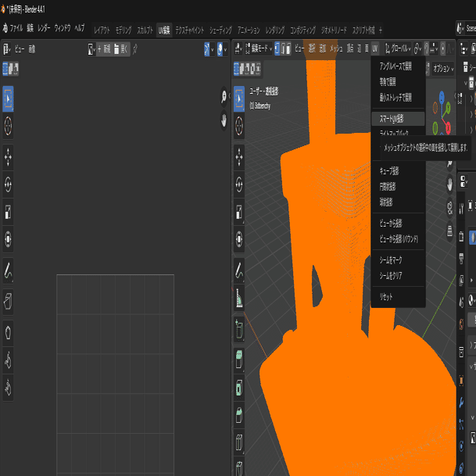Choose ビューから投影(バウンド) from the UV menu
This screenshot has width=476, height=476.
point(398,239)
